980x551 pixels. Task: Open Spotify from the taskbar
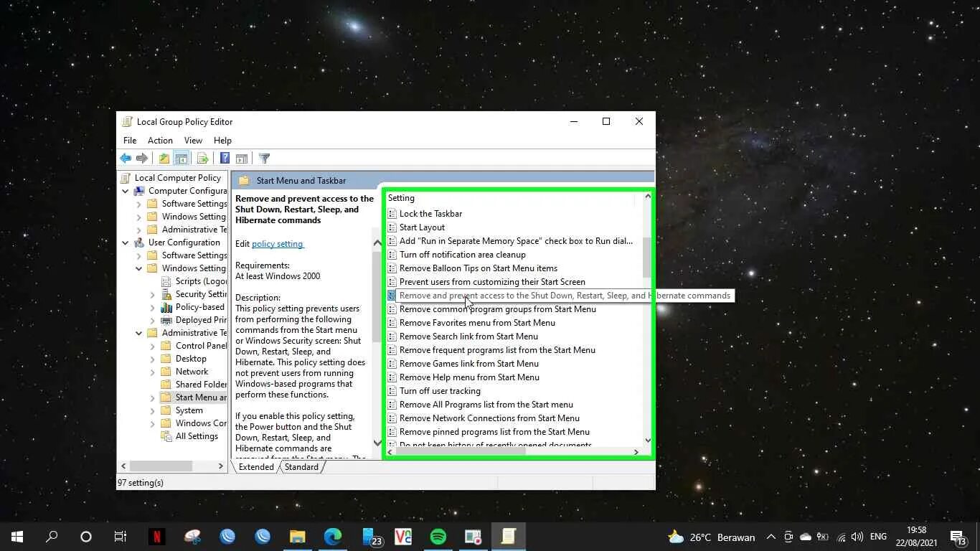click(438, 536)
